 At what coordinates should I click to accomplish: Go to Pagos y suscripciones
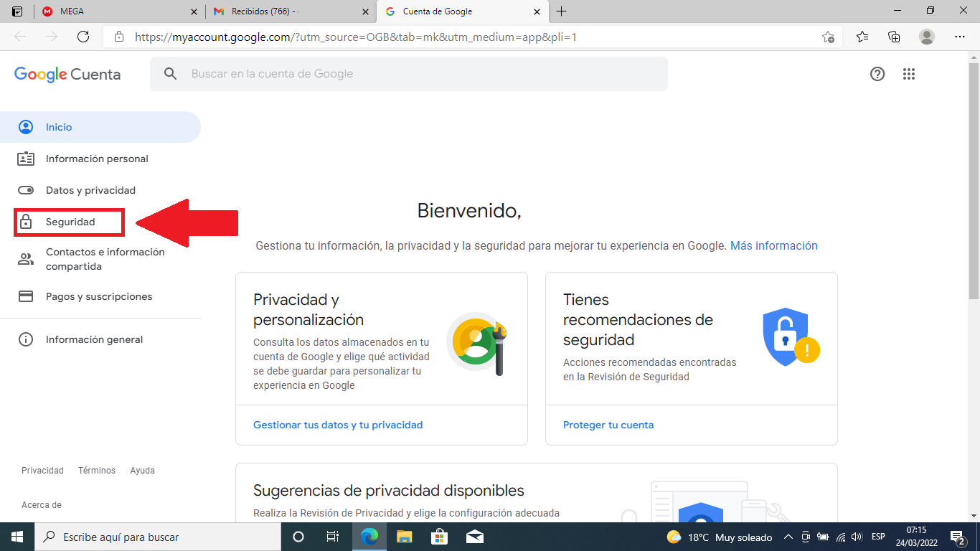pyautogui.click(x=99, y=296)
